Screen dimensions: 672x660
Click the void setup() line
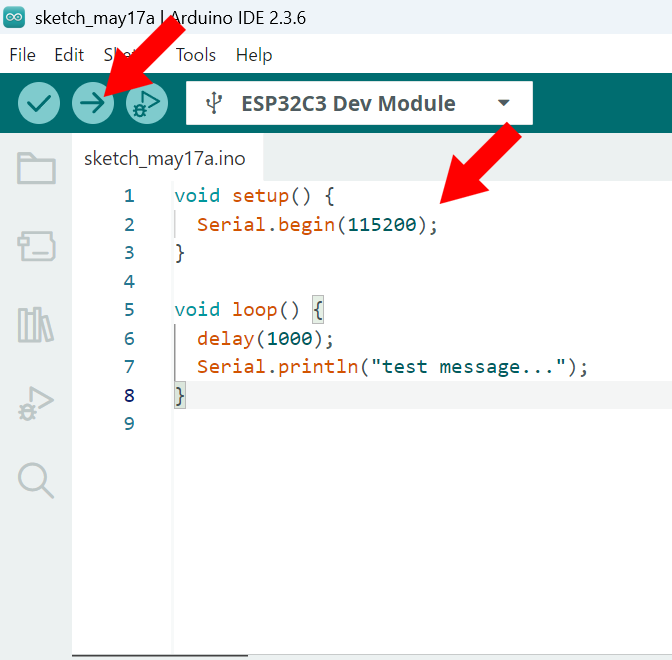(x=254, y=196)
